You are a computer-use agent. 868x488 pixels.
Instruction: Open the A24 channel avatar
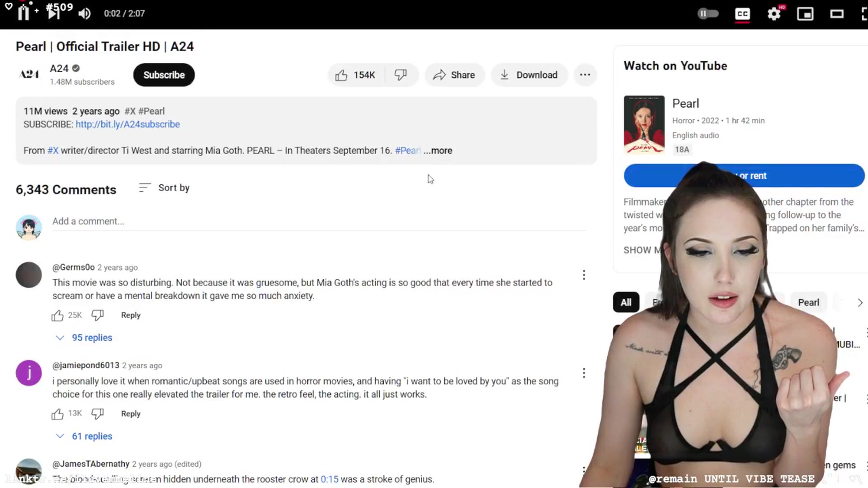[x=29, y=74]
